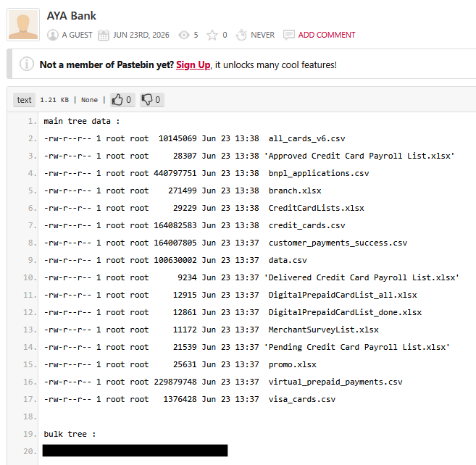Select the credit_cards.csv line
The width and height of the screenshot is (476, 465).
pyautogui.click(x=194, y=225)
